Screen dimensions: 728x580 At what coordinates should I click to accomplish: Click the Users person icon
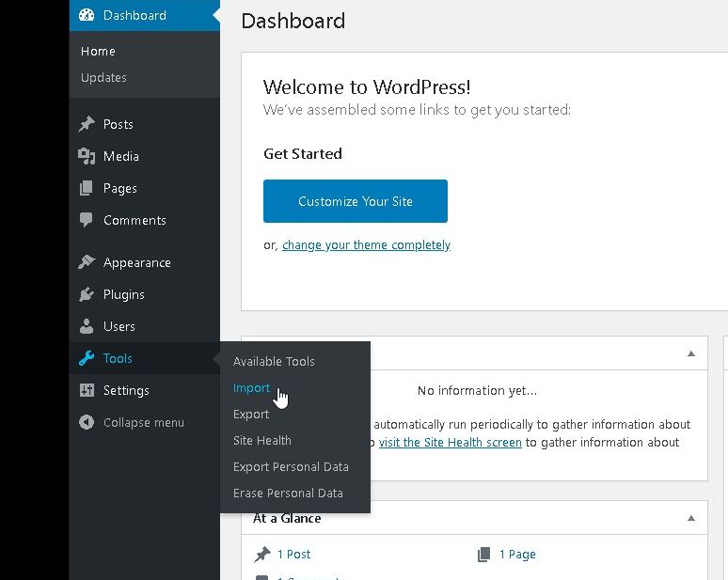pyautogui.click(x=87, y=326)
